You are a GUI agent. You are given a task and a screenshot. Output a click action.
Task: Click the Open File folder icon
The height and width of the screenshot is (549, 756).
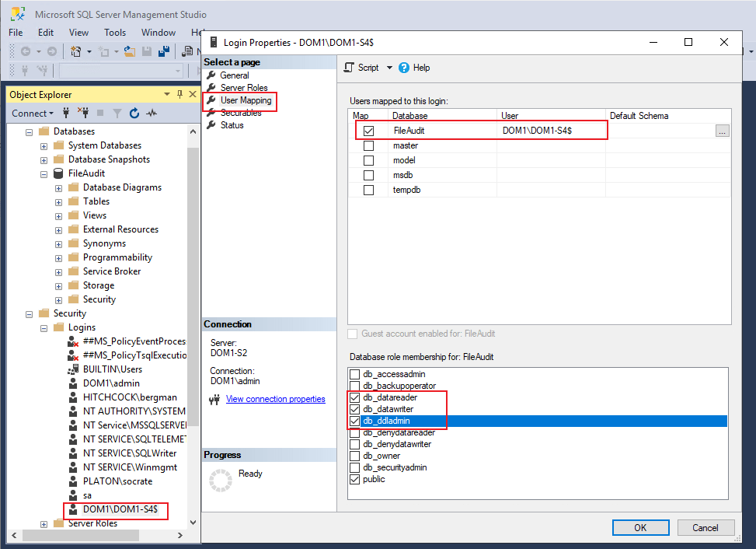tap(130, 51)
